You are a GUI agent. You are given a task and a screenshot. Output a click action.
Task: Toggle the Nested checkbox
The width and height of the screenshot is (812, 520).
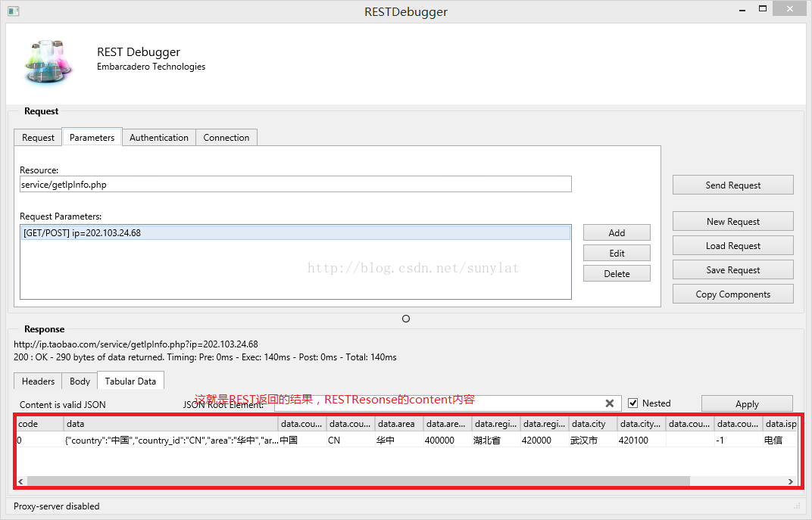632,403
